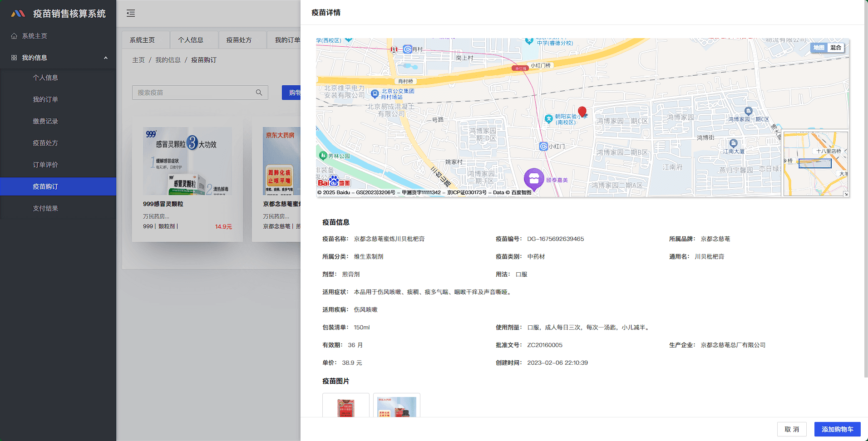Click the Baidu map logo
This screenshot has width=868, height=441.
pos(334,181)
